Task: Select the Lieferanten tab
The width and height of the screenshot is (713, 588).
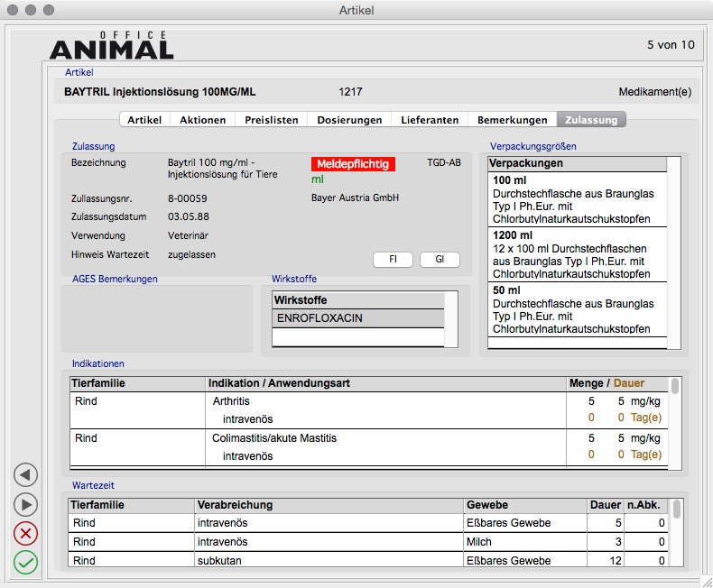Action: click(x=430, y=120)
